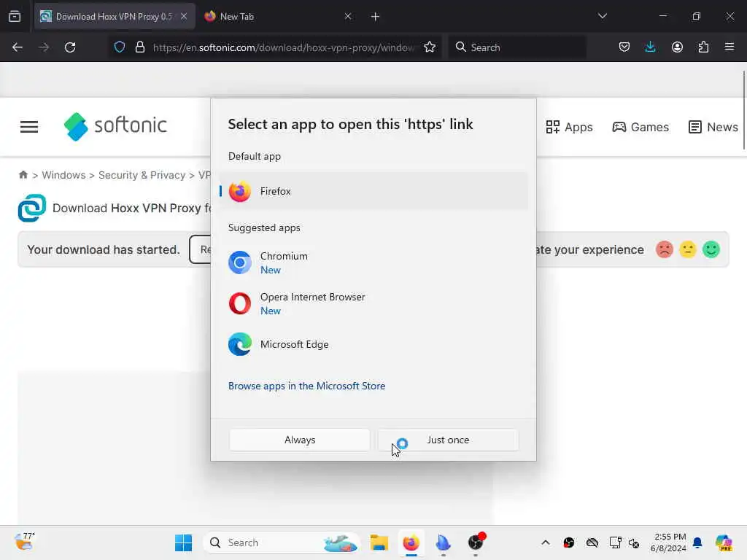Screen dimensions: 747x560
Task: Browse apps in the Microsoft Store
Action: tap(306, 386)
